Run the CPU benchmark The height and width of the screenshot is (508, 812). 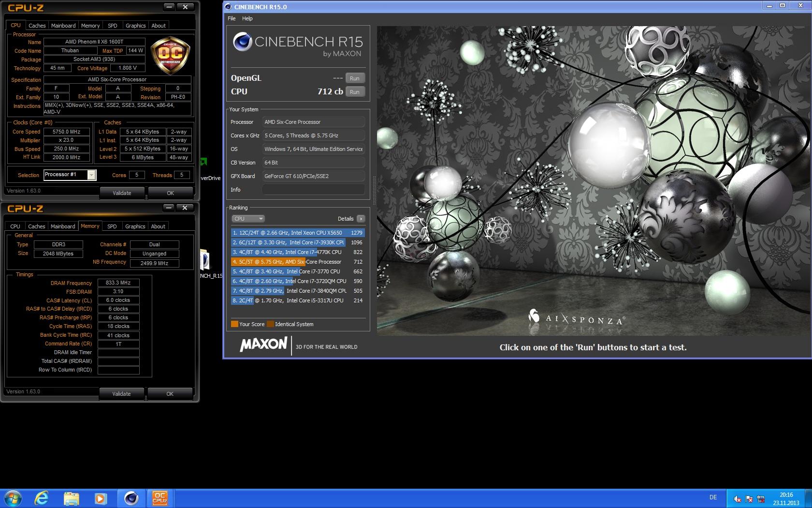(355, 92)
